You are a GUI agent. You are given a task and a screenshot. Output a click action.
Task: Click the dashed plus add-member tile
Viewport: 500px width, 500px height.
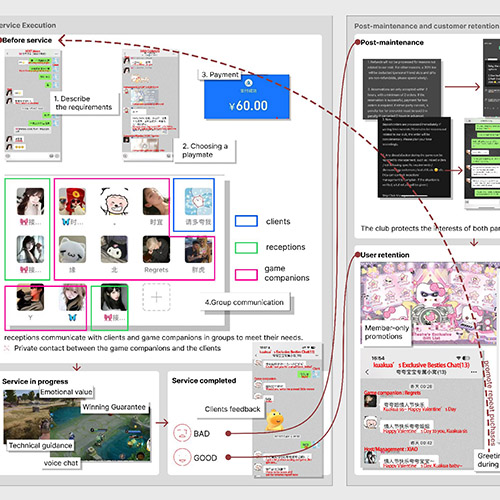point(156,297)
